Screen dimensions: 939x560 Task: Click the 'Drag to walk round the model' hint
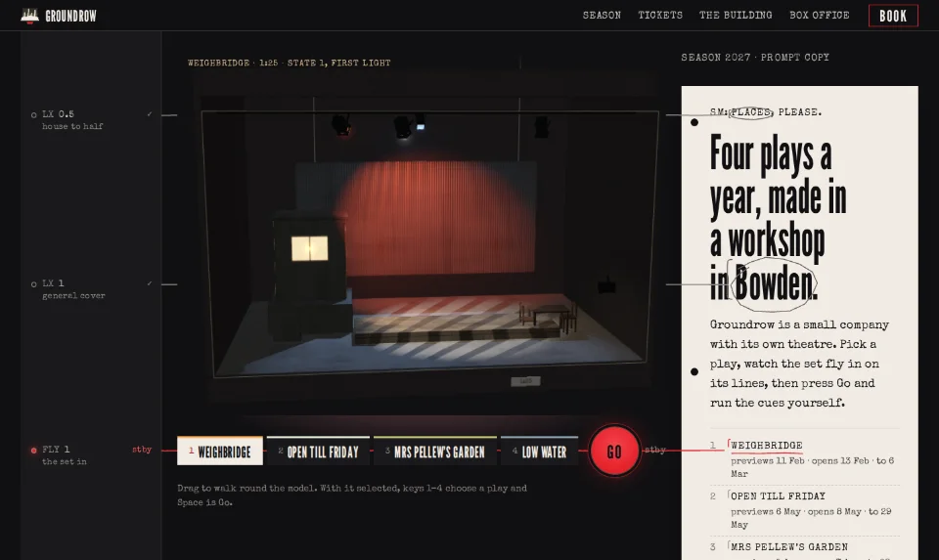[352, 495]
